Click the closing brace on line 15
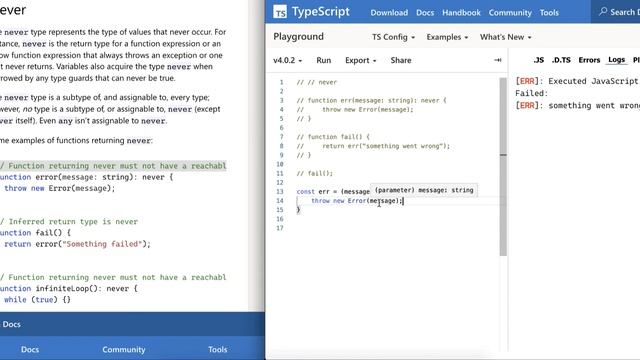The width and height of the screenshot is (640, 360). [x=298, y=210]
